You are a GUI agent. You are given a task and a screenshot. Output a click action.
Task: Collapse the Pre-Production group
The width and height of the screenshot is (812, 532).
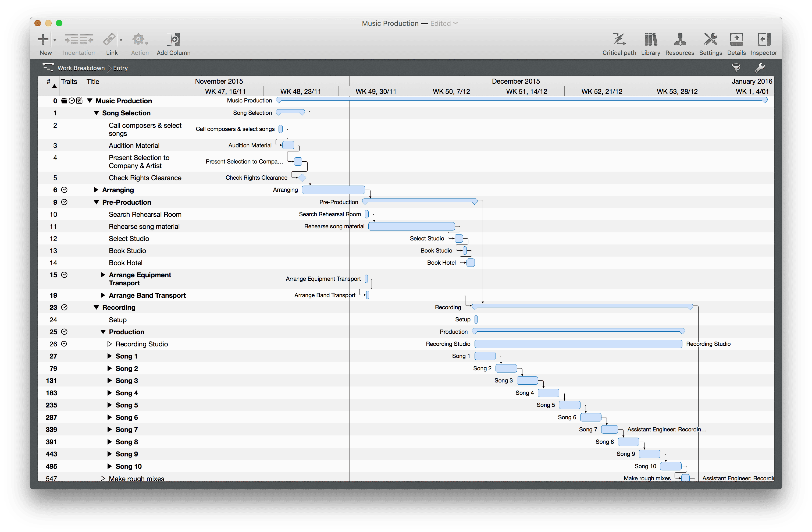[x=96, y=202]
